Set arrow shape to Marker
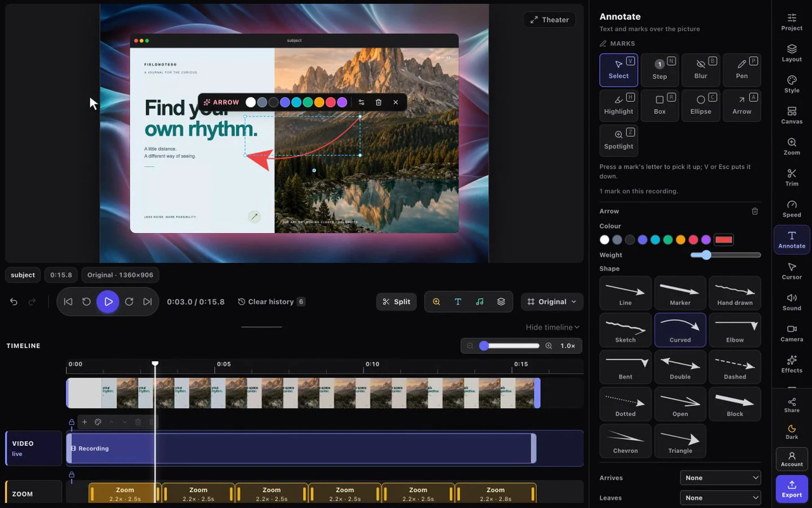Image resolution: width=812 pixels, height=508 pixels. click(x=680, y=292)
